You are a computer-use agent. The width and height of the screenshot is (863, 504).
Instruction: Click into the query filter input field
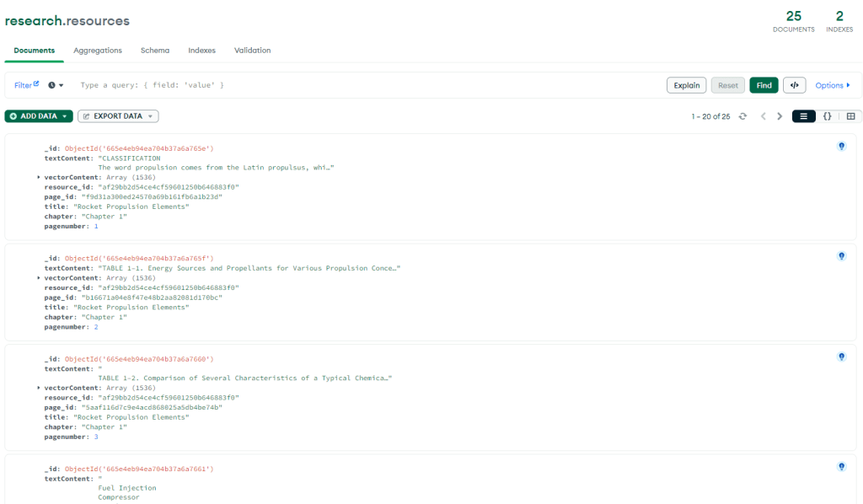tap(362, 85)
